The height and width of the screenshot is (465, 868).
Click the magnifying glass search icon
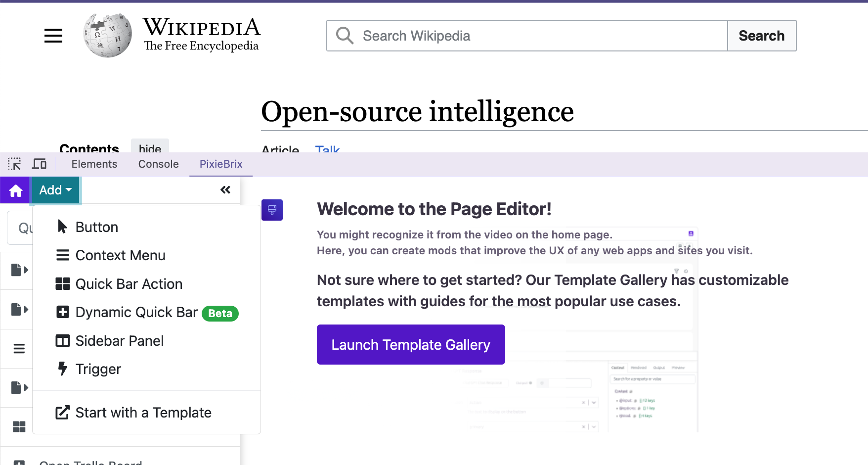pos(345,36)
